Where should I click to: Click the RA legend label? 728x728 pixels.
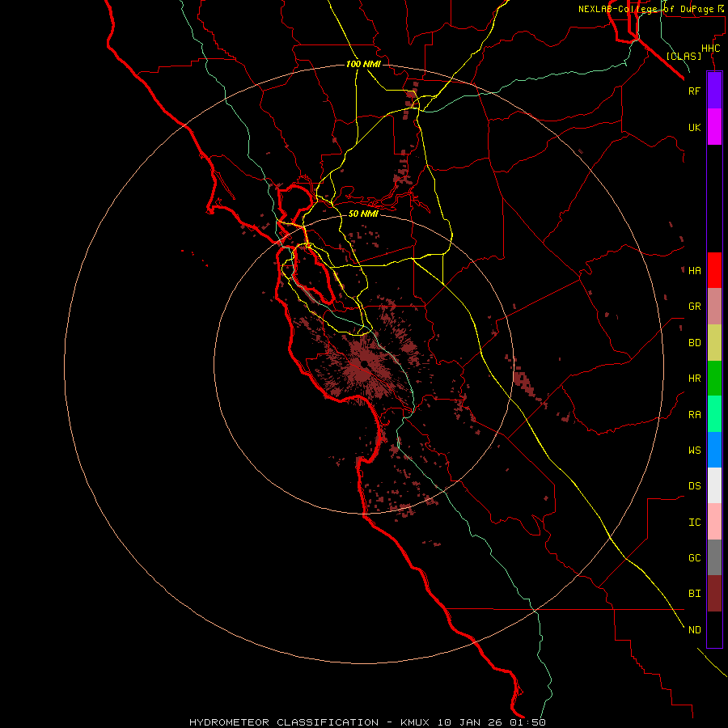click(x=695, y=415)
